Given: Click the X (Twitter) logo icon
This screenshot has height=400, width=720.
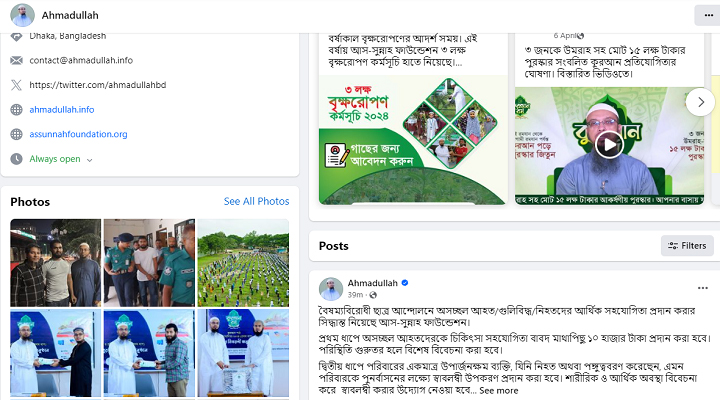Looking at the screenshot, I should pos(17,85).
